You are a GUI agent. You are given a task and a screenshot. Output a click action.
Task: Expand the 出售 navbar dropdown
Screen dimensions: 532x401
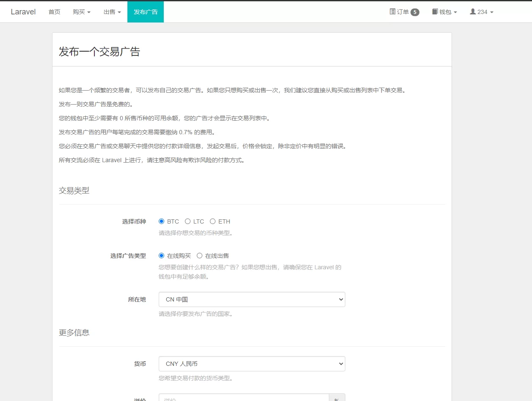tap(112, 12)
